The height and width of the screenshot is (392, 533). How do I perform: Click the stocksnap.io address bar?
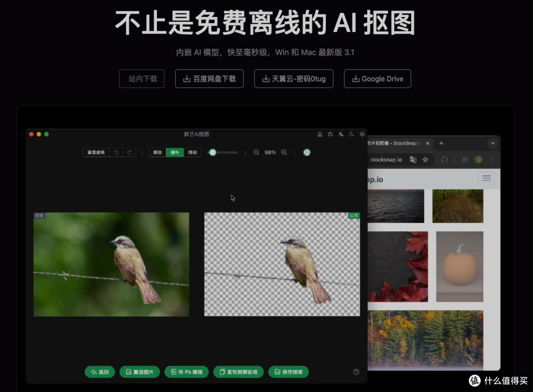pos(386,159)
